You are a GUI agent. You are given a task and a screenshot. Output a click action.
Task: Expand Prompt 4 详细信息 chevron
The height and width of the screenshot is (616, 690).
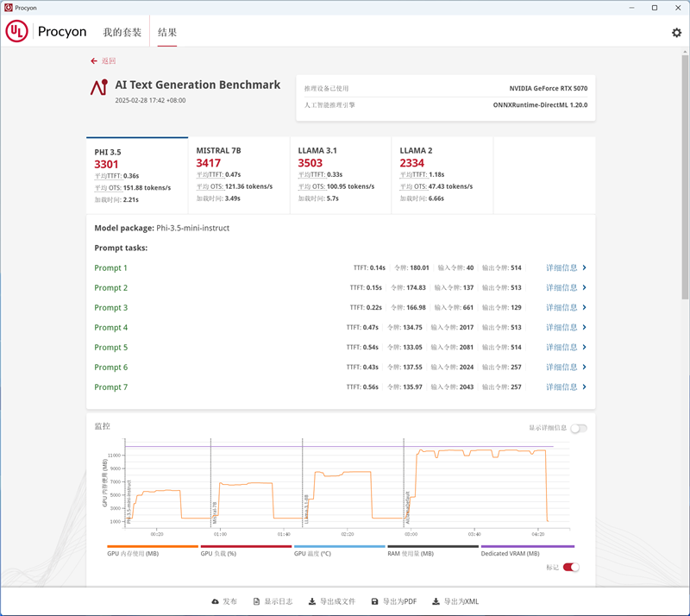(585, 328)
